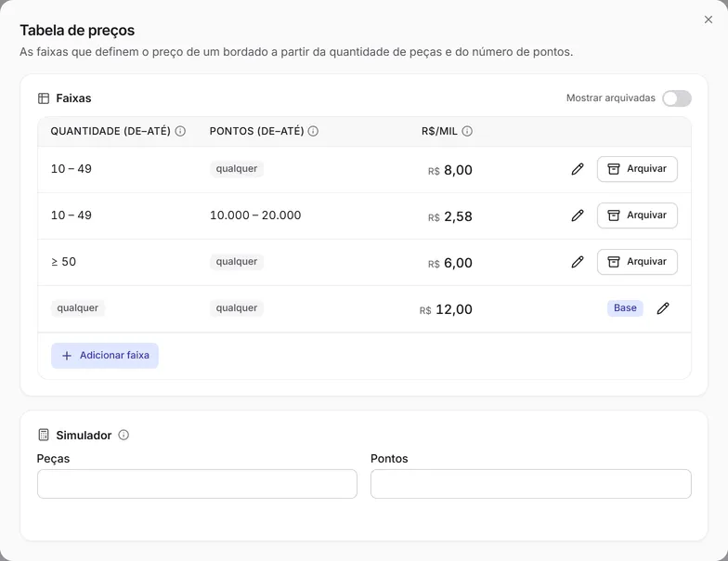Image resolution: width=728 pixels, height=561 pixels.
Task: Archive the R$ 8,00 price tier
Action: (x=637, y=169)
